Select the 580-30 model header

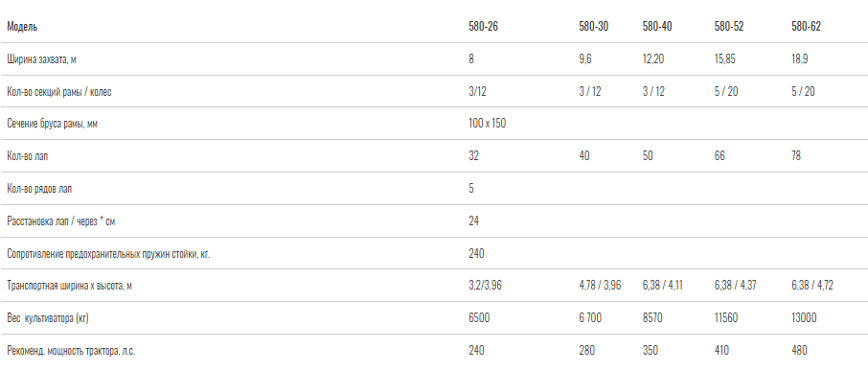[x=593, y=27]
